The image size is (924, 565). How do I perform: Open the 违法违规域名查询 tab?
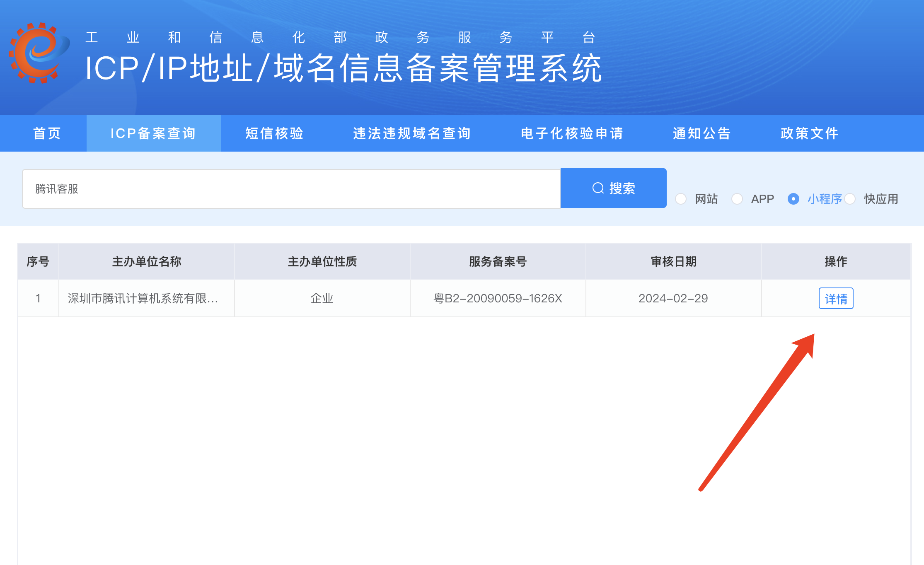pyautogui.click(x=412, y=133)
